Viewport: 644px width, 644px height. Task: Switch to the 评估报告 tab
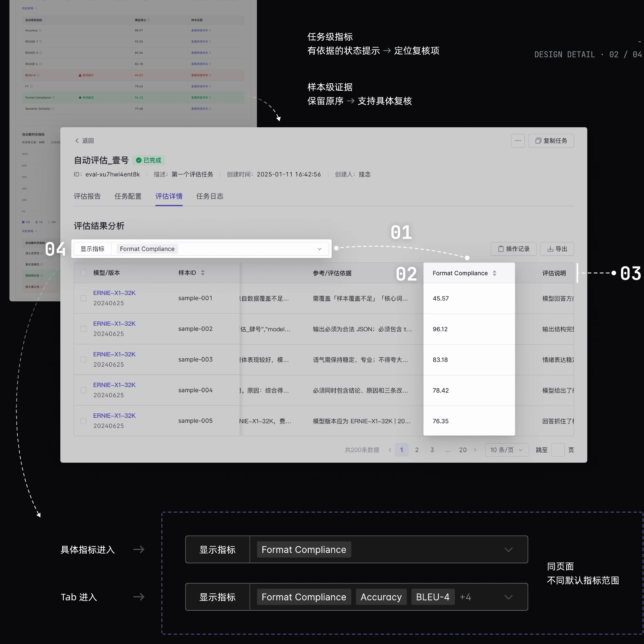(87, 196)
